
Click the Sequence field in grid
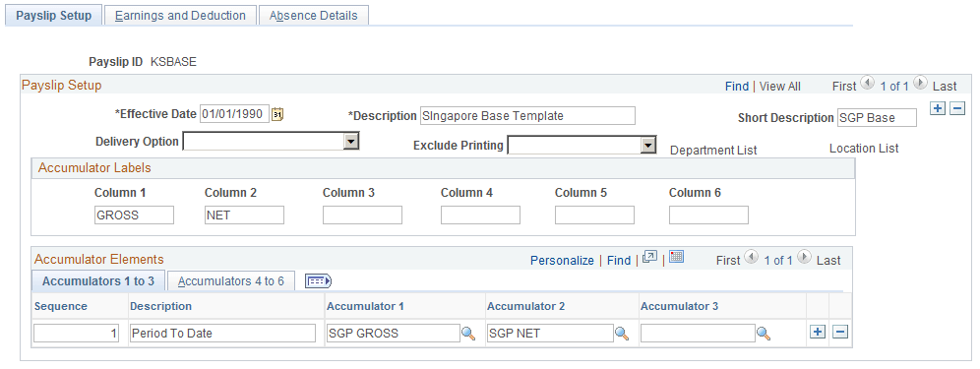click(x=76, y=334)
